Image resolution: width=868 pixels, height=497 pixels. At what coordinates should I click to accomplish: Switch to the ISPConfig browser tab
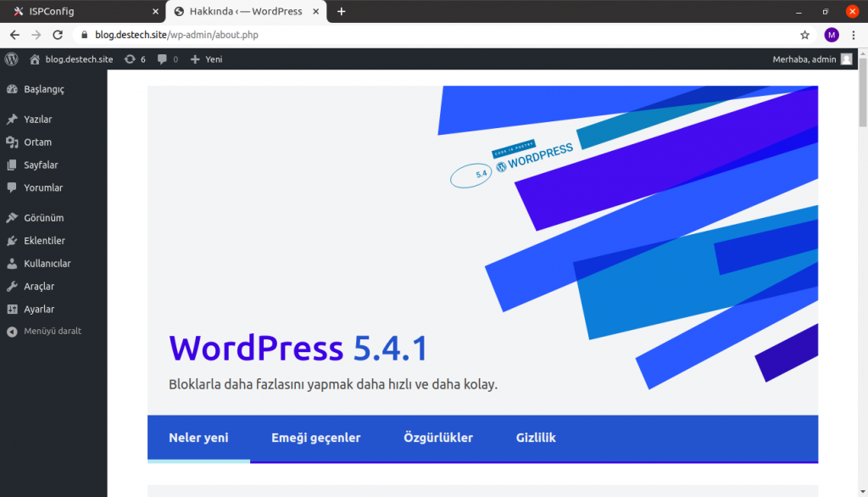pyautogui.click(x=83, y=12)
